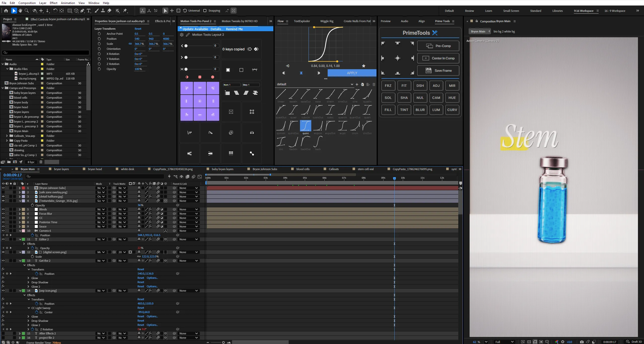Open the Composition menu
644x344 pixels.
point(27,3)
